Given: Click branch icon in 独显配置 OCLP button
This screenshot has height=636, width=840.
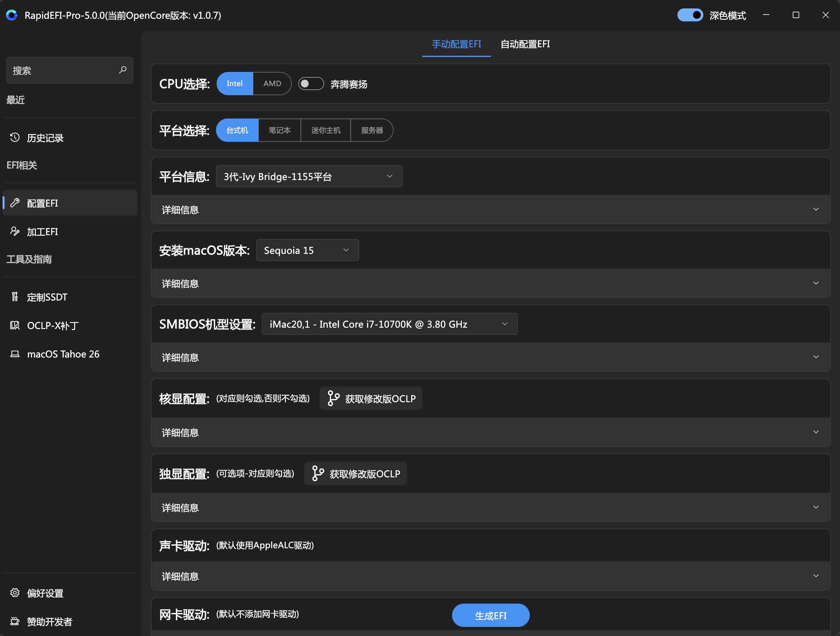Looking at the screenshot, I should (317, 473).
